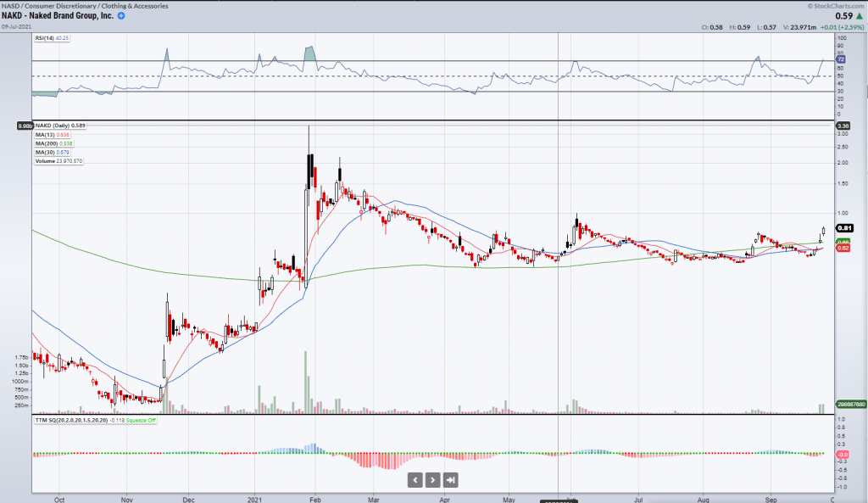Click the 1.75b level on the volume axis
This screenshot has height=503, width=868.
[x=21, y=358]
